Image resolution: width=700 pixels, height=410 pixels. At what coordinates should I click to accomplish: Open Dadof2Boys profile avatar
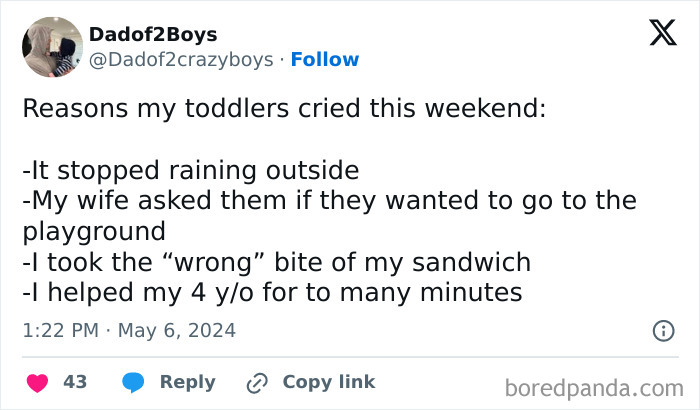click(51, 47)
